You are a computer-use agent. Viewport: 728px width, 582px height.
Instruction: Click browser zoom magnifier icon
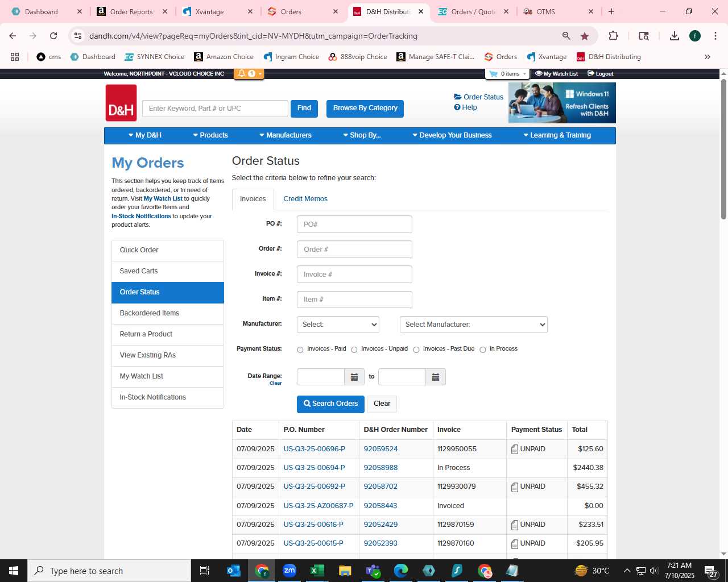(x=566, y=36)
